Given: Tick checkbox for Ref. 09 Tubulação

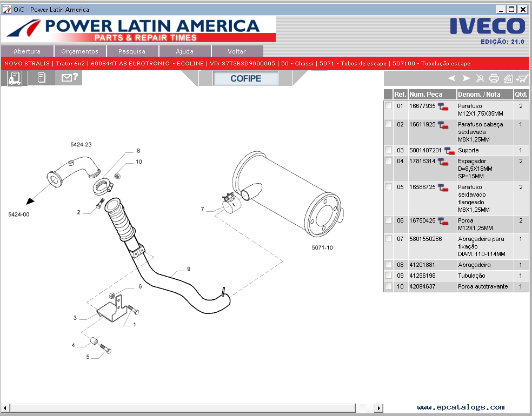Looking at the screenshot, I should 389,276.
